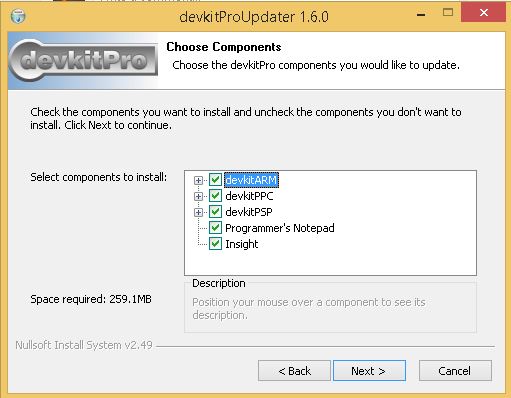Click the 'Select components to install:' label
Image resolution: width=511 pixels, height=398 pixels.
coord(98,177)
